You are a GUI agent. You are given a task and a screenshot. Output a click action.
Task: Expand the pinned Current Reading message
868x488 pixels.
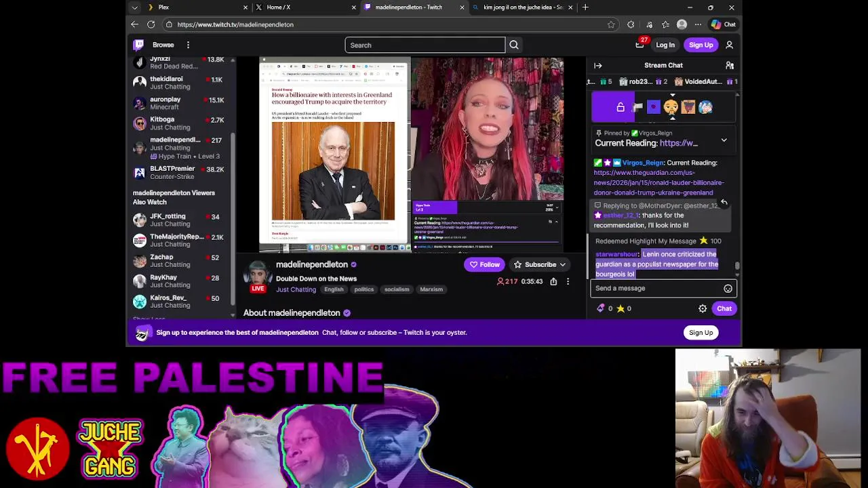tap(724, 140)
